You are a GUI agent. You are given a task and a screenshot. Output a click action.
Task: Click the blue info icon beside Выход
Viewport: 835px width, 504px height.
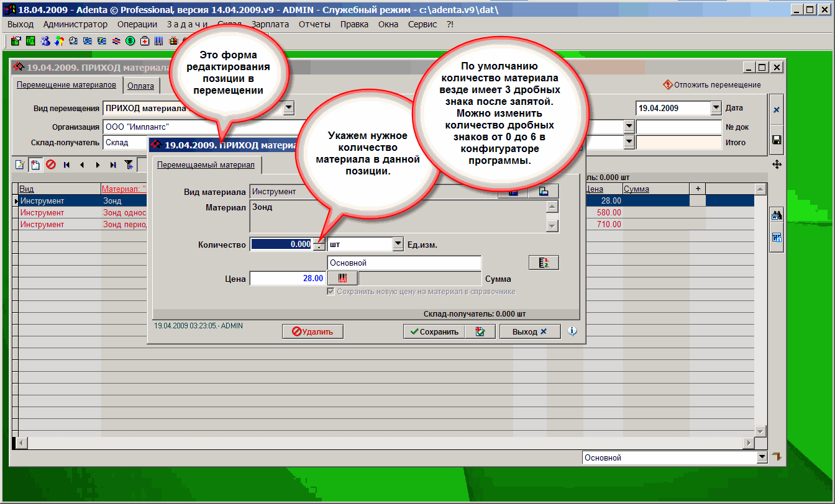[572, 331]
